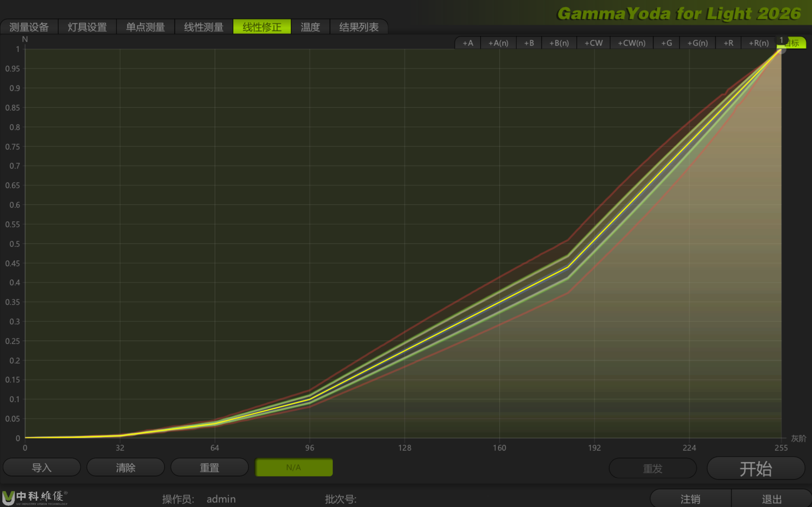Go to the 线性测量 tab
The width and height of the screenshot is (812, 507).
pos(204,27)
